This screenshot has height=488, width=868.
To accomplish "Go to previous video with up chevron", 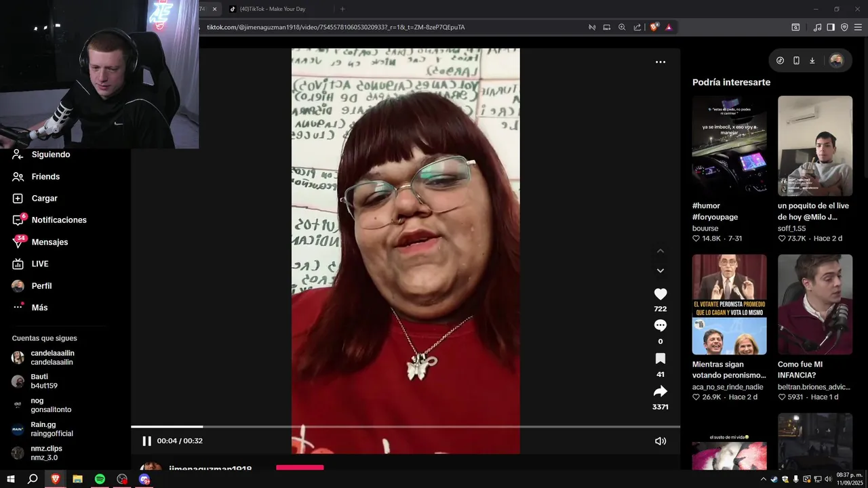I will pyautogui.click(x=660, y=251).
